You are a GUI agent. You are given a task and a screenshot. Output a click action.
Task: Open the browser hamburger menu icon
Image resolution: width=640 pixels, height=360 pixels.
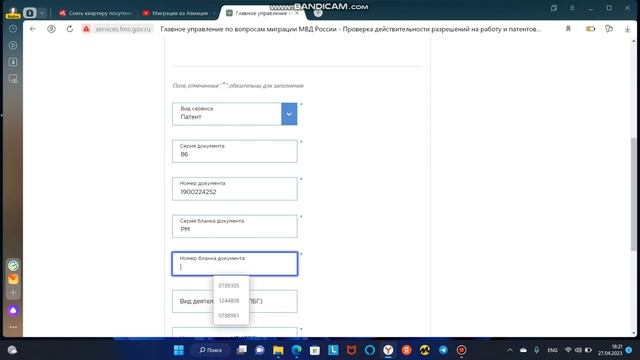click(572, 8)
